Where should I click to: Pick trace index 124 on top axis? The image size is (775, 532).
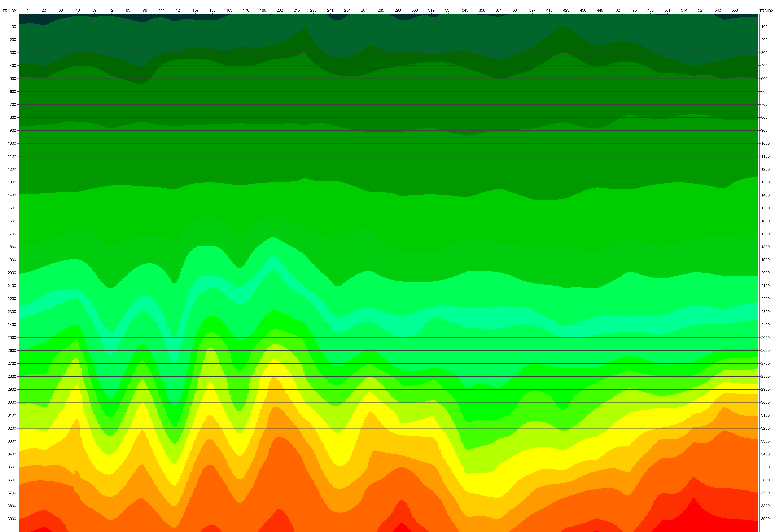pos(178,10)
